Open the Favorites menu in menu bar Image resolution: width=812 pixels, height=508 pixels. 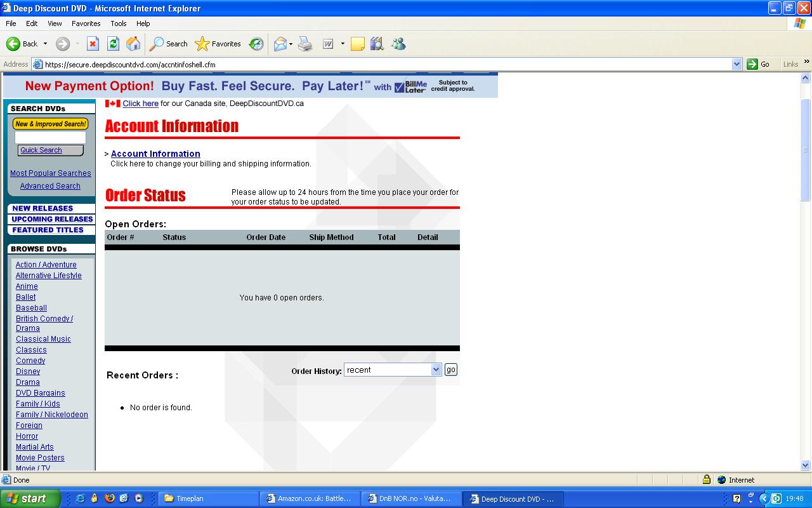[x=86, y=23]
